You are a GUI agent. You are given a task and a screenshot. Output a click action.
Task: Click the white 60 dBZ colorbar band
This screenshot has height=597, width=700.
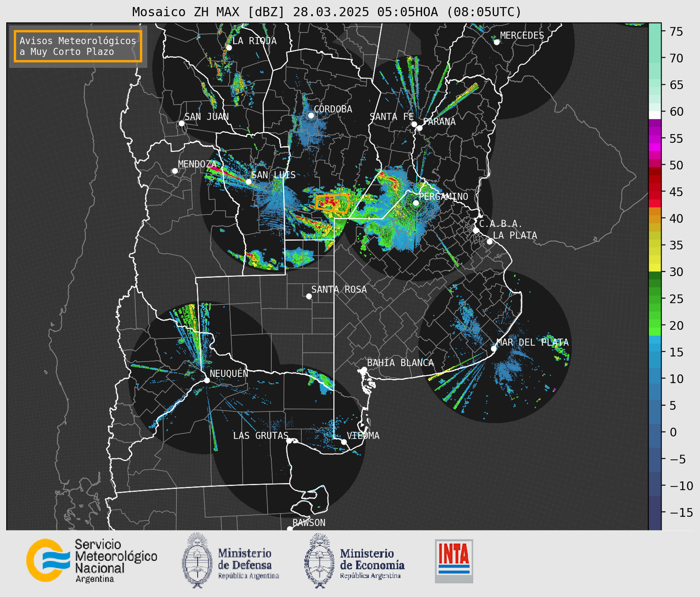tap(655, 115)
